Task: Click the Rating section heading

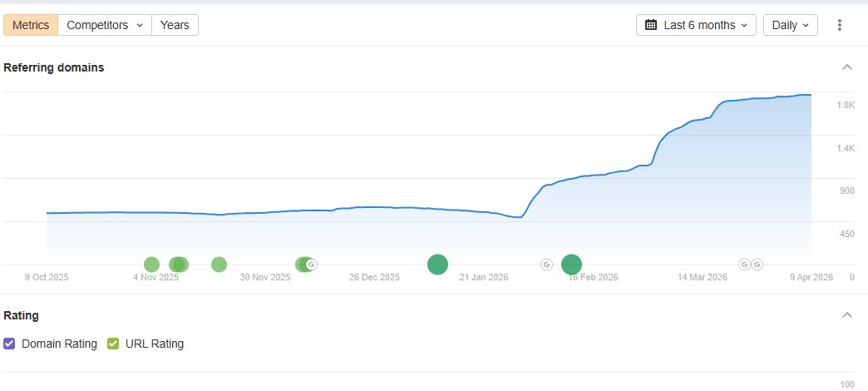Action: click(21, 315)
